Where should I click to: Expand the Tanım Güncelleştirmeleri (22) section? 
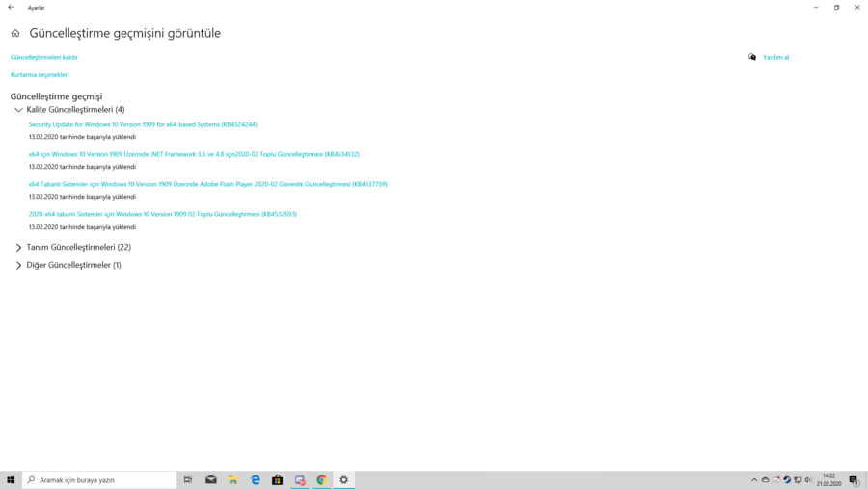coord(18,248)
